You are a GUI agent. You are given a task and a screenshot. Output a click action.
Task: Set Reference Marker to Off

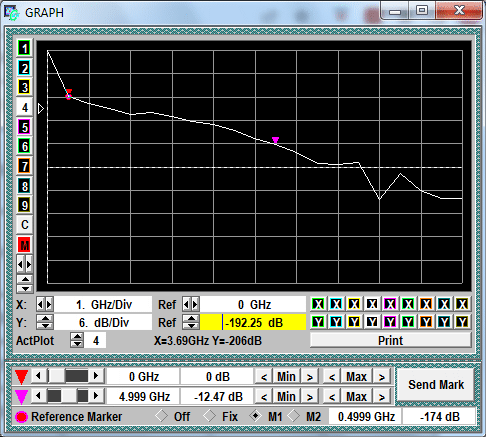(162, 416)
